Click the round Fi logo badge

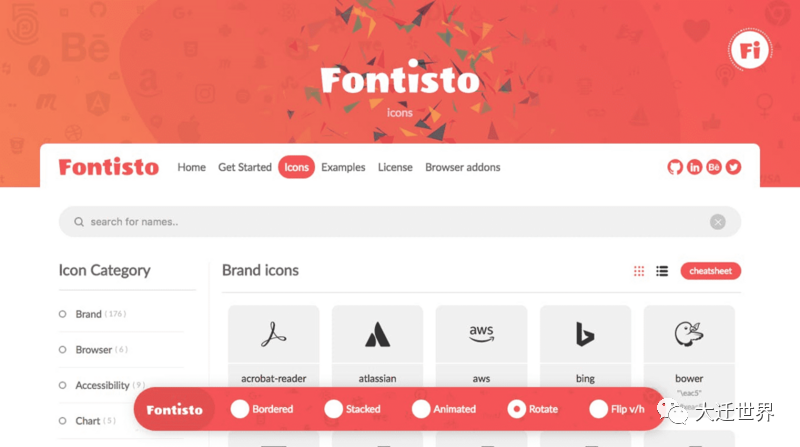tap(749, 50)
